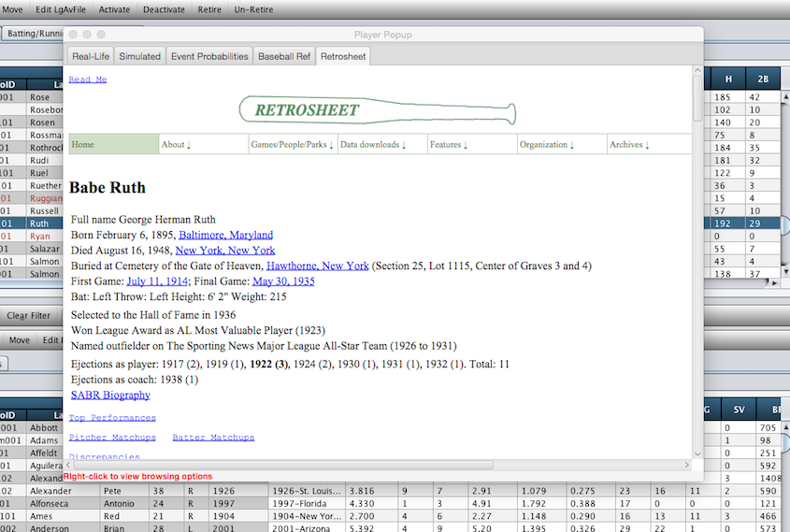Click the Discrepancies link
The width and height of the screenshot is (790, 532).
pyautogui.click(x=105, y=456)
